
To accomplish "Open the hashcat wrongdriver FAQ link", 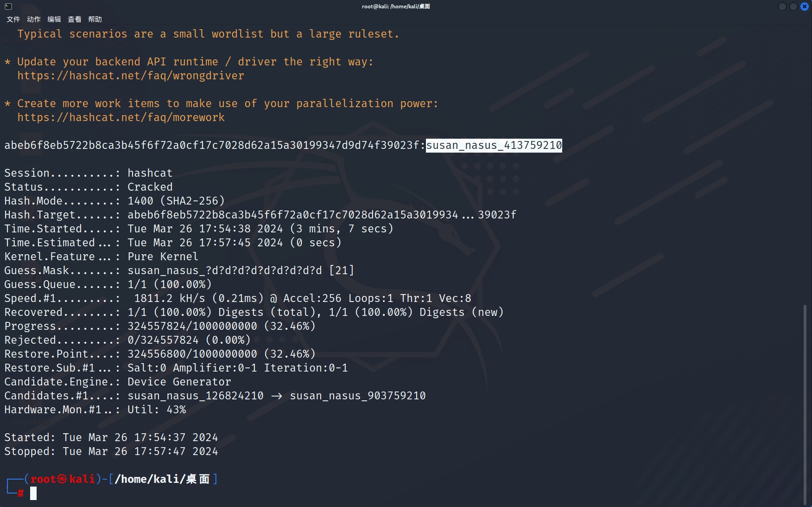I will 131,76.
